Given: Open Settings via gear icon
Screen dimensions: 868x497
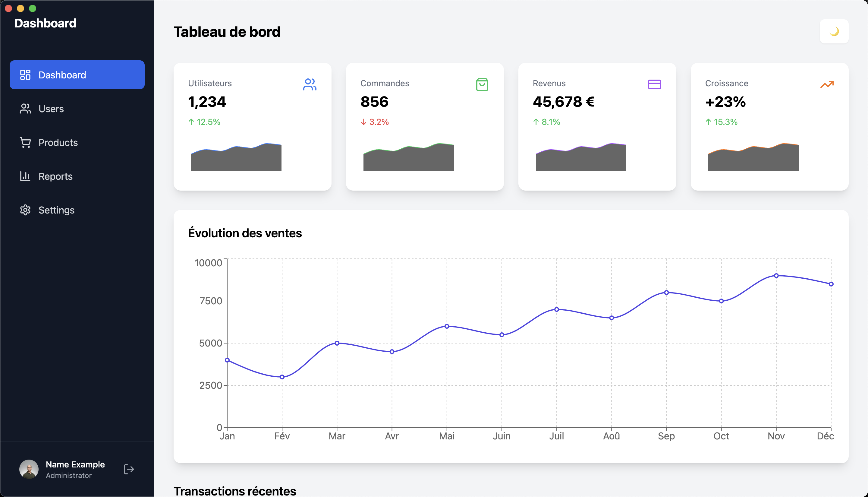Looking at the screenshot, I should pyautogui.click(x=26, y=210).
